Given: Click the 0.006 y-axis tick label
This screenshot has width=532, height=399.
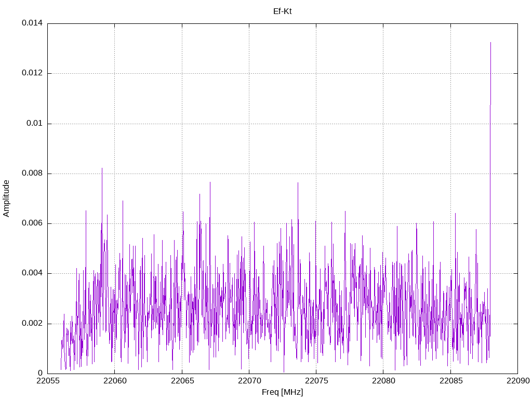Looking at the screenshot, I should pos(32,223).
